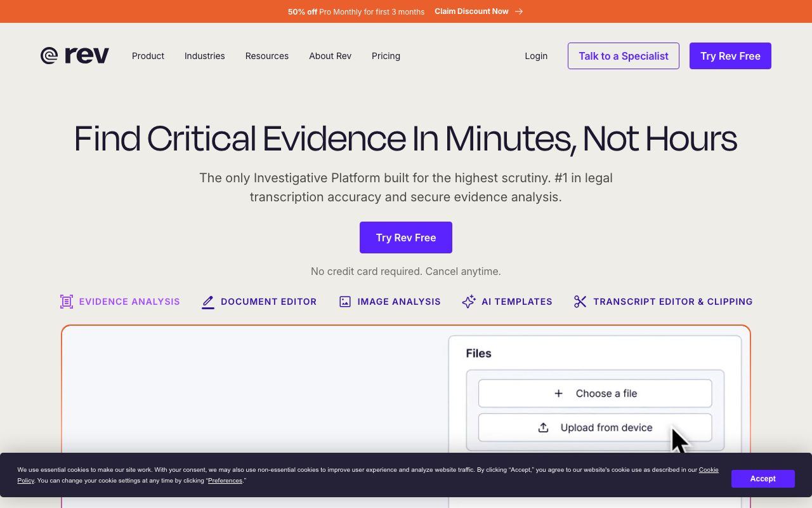The image size is (812, 508).
Task: Click the Image Analysis picture icon
Action: [345, 302]
